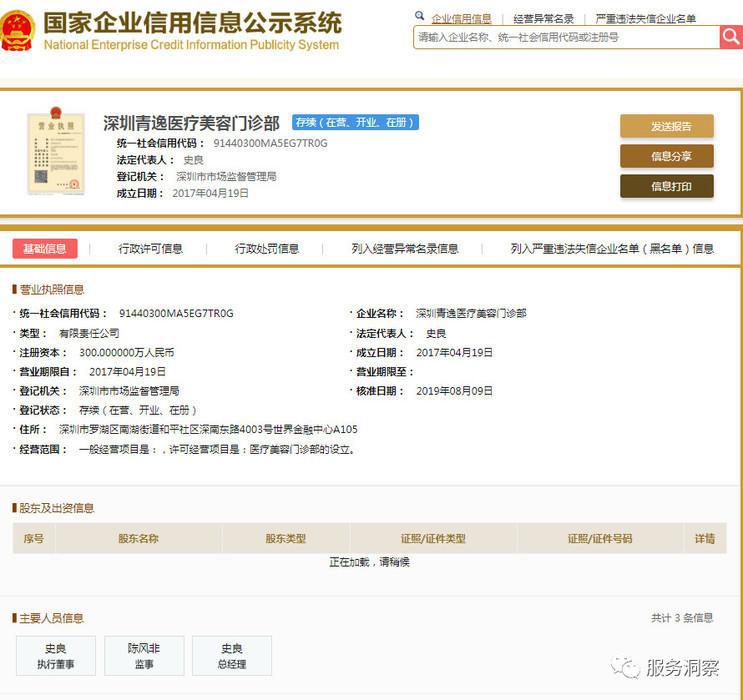The height and width of the screenshot is (700, 743).
Task: Switch to the 基础信息 tab
Action: (x=45, y=249)
